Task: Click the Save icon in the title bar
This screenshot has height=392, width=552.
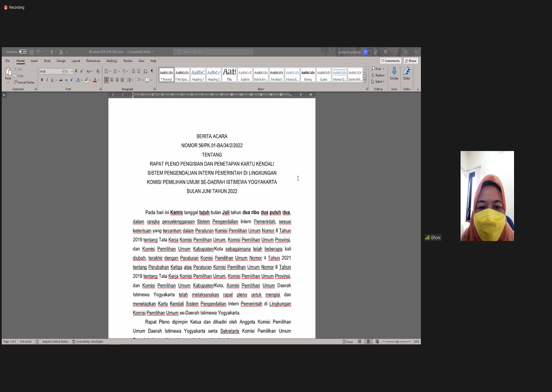Action: pyautogui.click(x=32, y=52)
